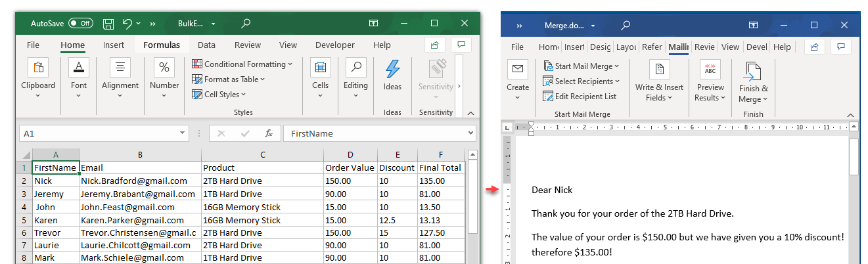
Task: Open the Clipboard paste icon group
Action: click(38, 68)
